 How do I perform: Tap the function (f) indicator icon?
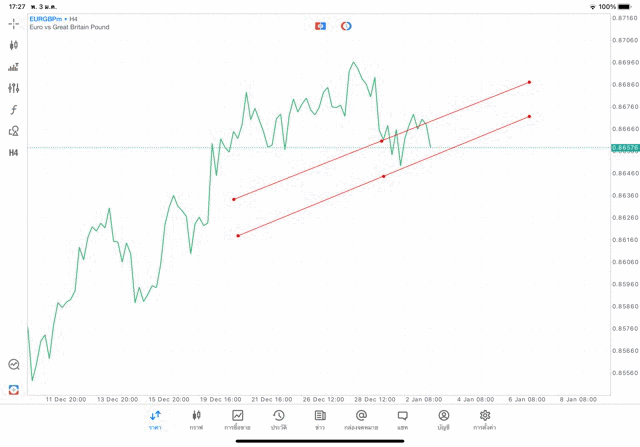point(14,110)
